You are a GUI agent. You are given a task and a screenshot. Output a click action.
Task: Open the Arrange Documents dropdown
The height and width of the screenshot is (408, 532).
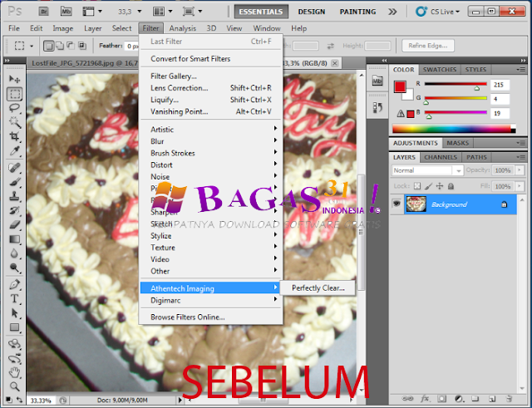coord(163,12)
